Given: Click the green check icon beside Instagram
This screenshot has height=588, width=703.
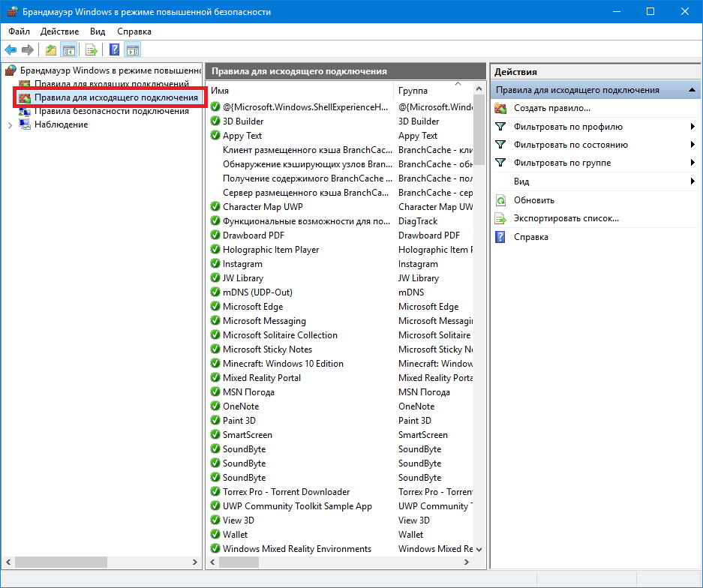Looking at the screenshot, I should click(x=215, y=263).
